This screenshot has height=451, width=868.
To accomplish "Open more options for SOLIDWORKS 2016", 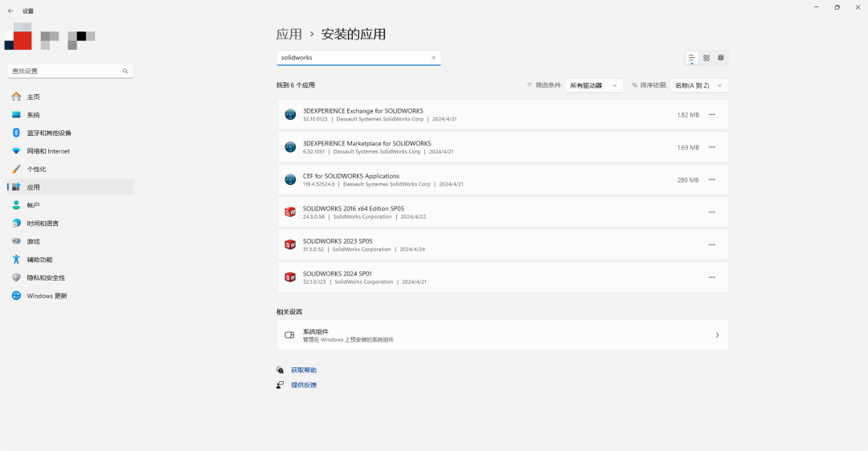I will pyautogui.click(x=712, y=212).
